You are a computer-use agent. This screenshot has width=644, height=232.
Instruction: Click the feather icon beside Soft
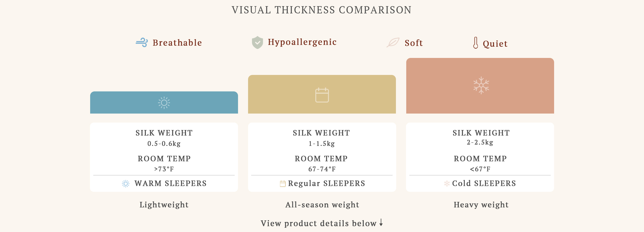[x=393, y=42]
